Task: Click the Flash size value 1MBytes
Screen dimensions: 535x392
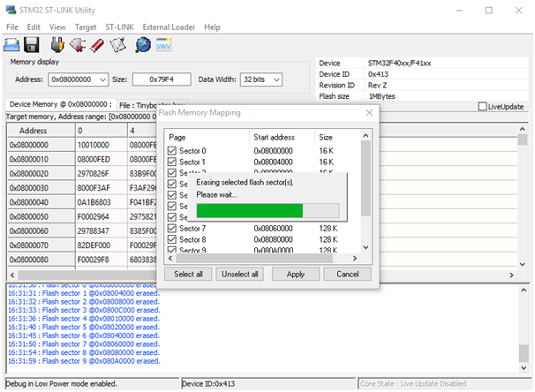Action: tap(381, 96)
